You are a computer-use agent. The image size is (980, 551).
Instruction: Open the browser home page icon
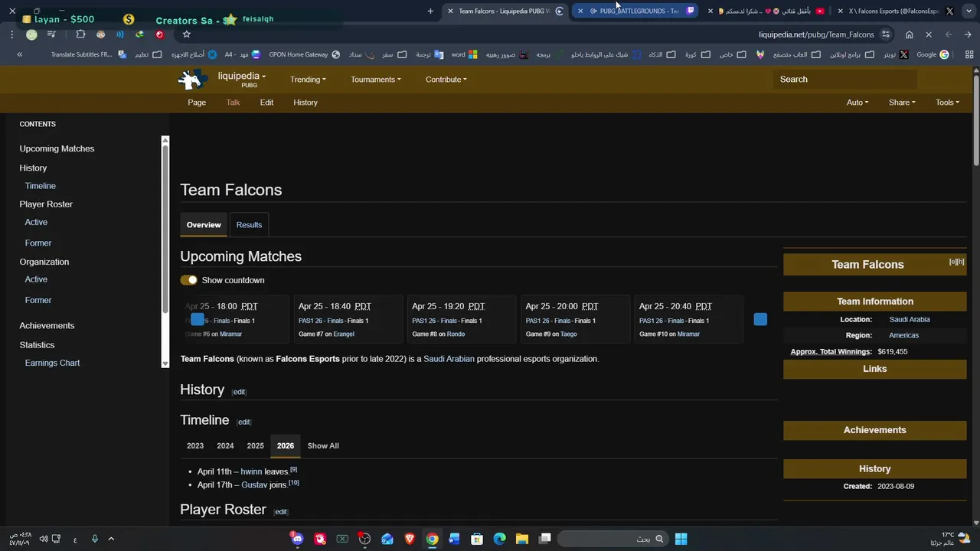909,34
